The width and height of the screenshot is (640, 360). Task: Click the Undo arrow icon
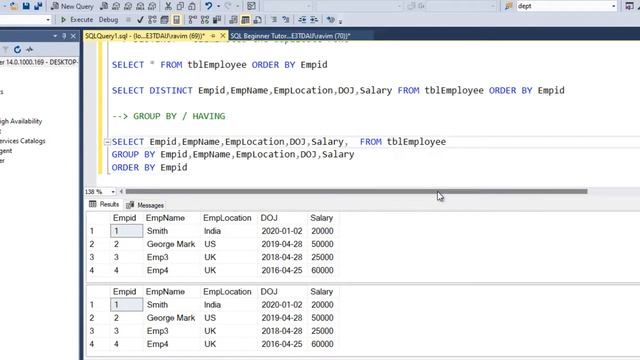point(209,6)
